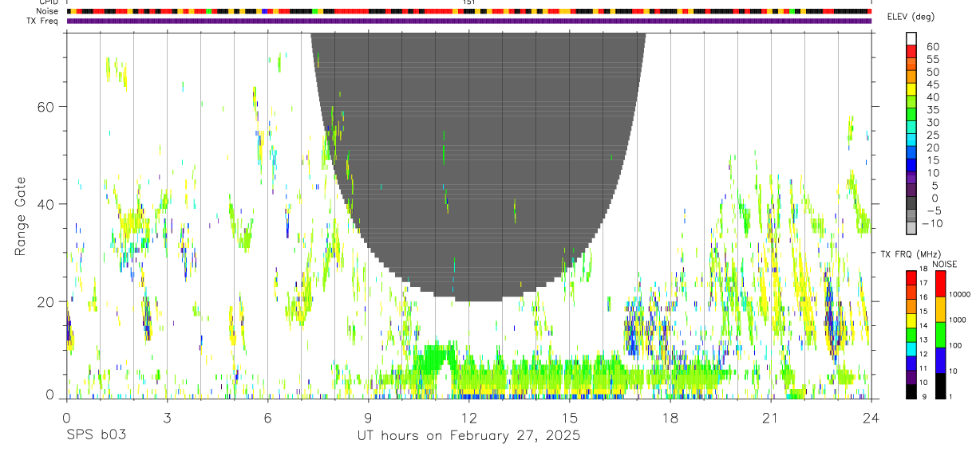The image size is (980, 452).
Task: Select the red top segment of the NOISE bar
Action: [x=940, y=284]
